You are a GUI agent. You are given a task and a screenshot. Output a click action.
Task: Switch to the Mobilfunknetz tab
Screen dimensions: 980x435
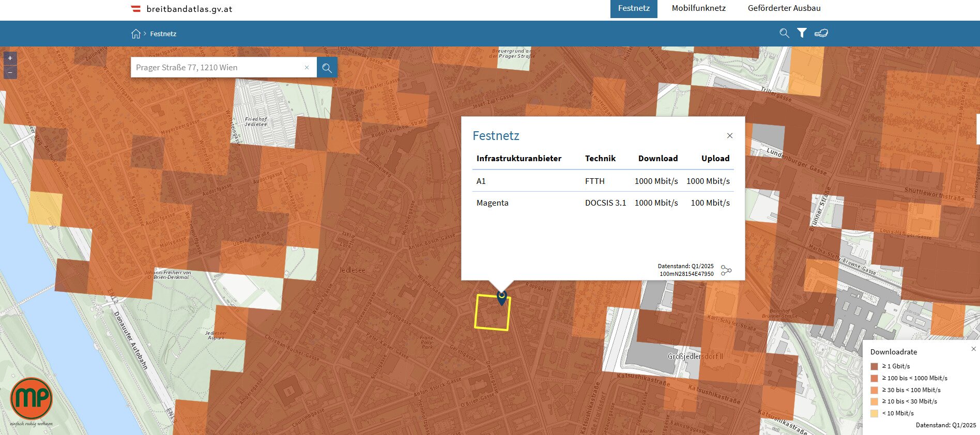click(x=698, y=8)
